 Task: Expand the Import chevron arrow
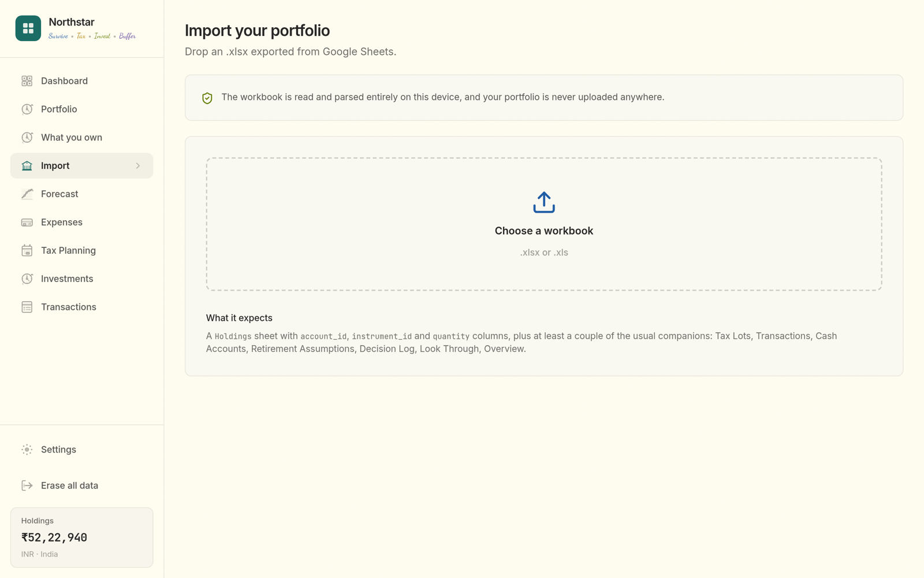click(138, 166)
